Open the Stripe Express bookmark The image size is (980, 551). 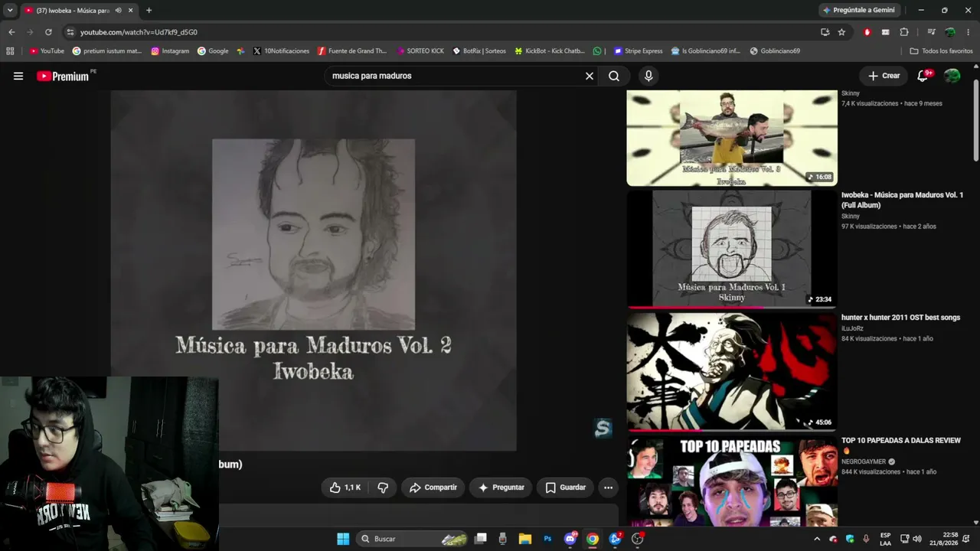(x=638, y=51)
